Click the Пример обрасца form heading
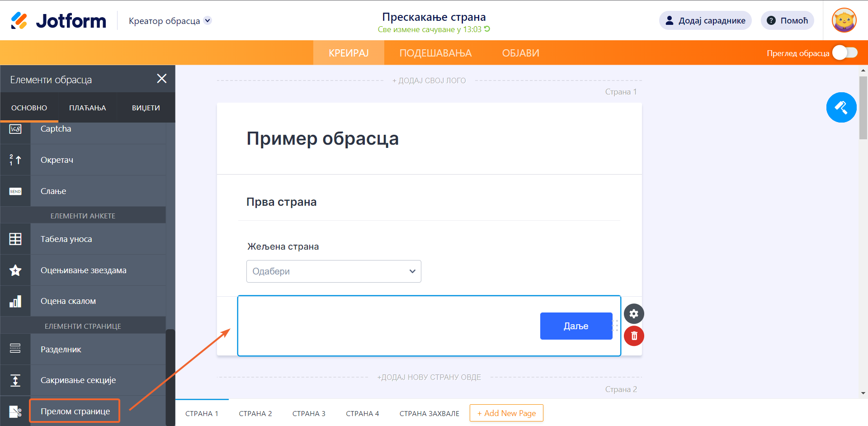The image size is (868, 426). 322,138
